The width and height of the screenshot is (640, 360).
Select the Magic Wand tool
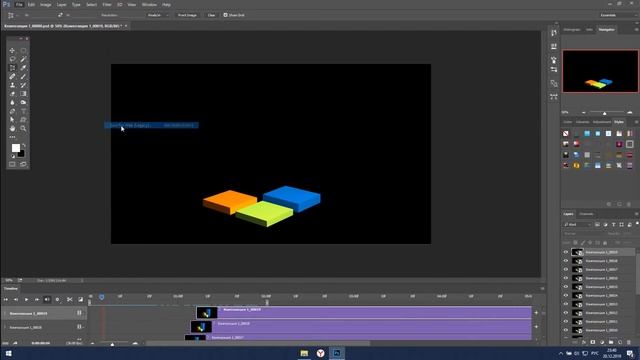tap(23, 59)
